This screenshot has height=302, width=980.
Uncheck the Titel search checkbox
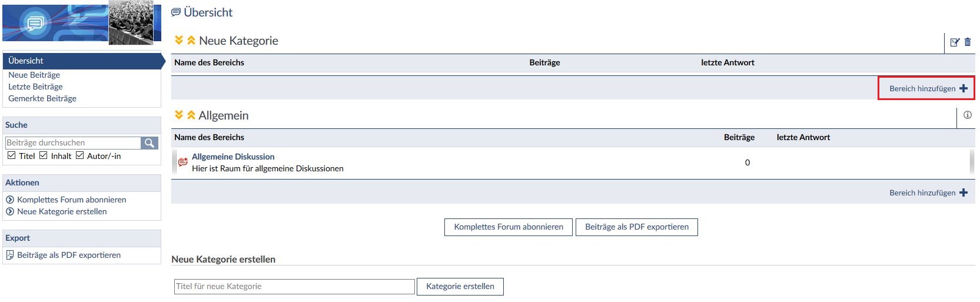pos(12,155)
